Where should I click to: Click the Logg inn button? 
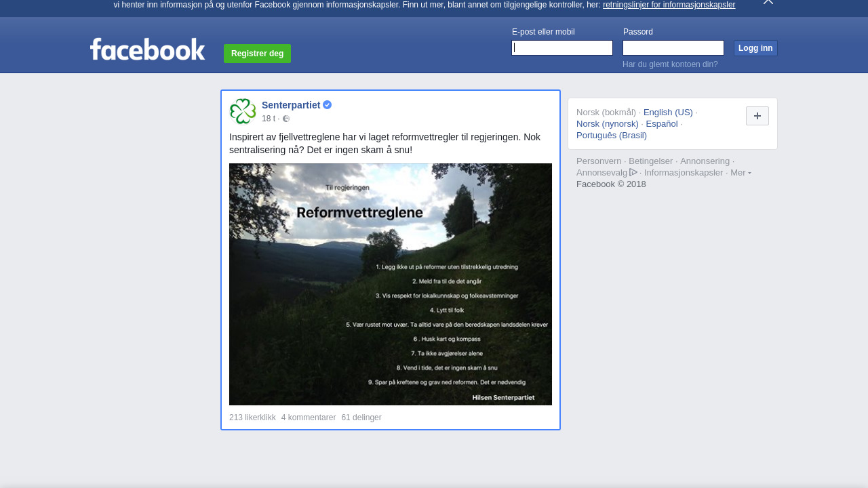[755, 48]
